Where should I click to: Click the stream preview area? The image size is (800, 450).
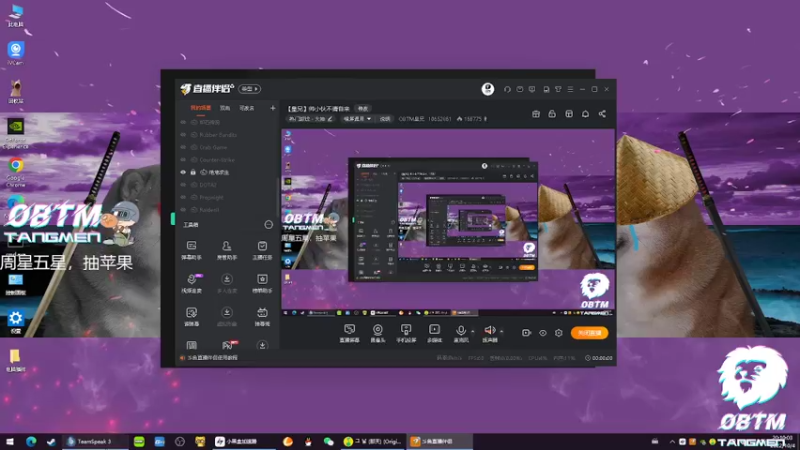click(448, 223)
